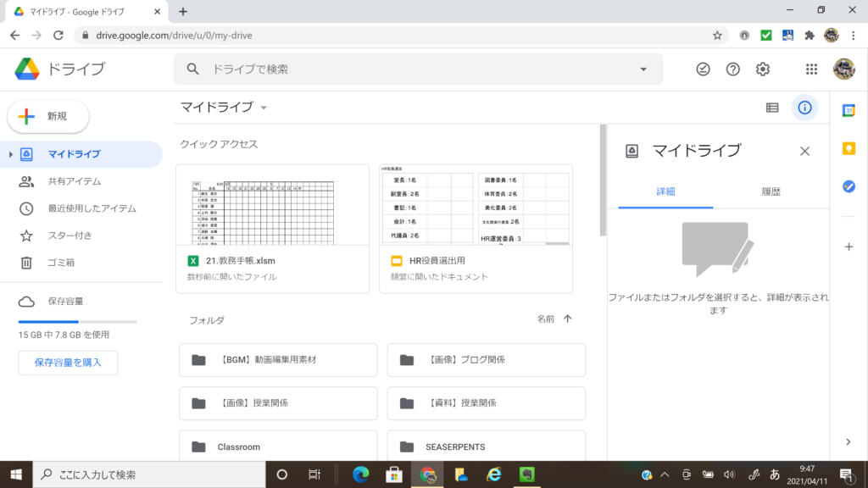Screen dimensions: 868x488
Task: Click the file list vertical scrollbar
Action: tap(603, 180)
